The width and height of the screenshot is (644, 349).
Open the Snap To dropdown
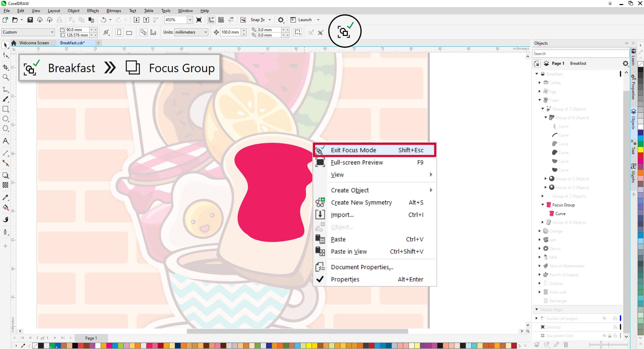[x=270, y=20]
